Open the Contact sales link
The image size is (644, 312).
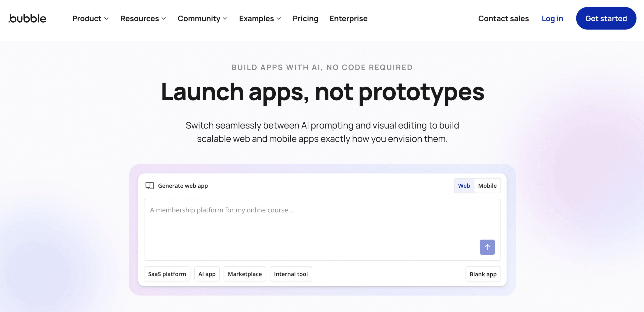click(503, 18)
